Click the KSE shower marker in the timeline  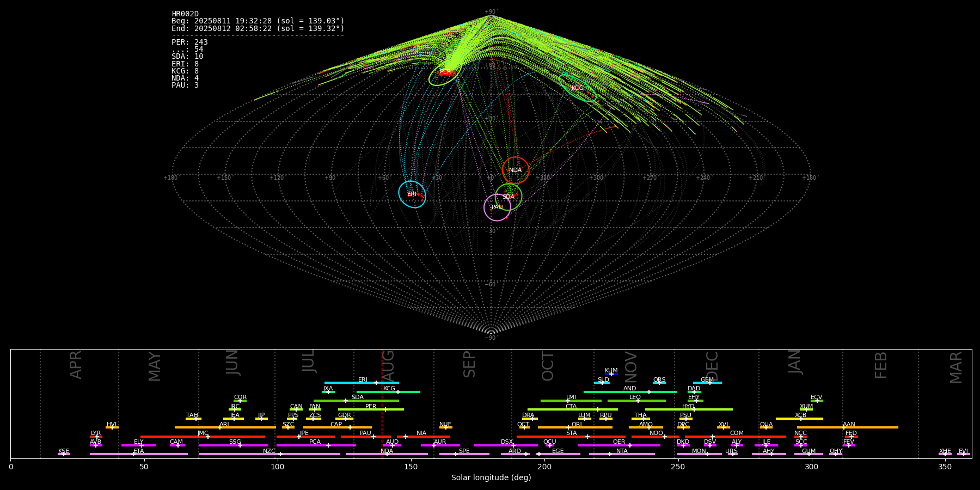[64, 454]
